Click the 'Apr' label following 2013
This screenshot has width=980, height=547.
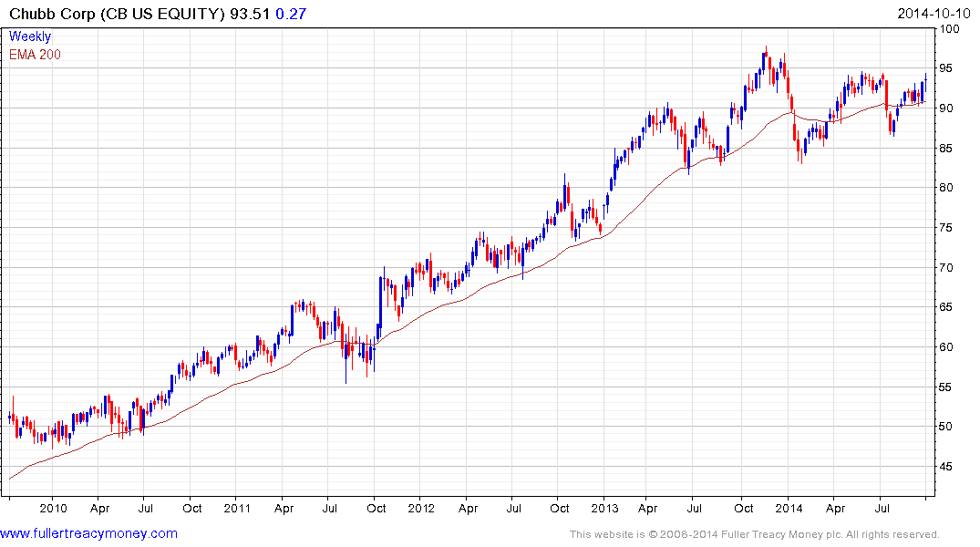[x=647, y=508]
